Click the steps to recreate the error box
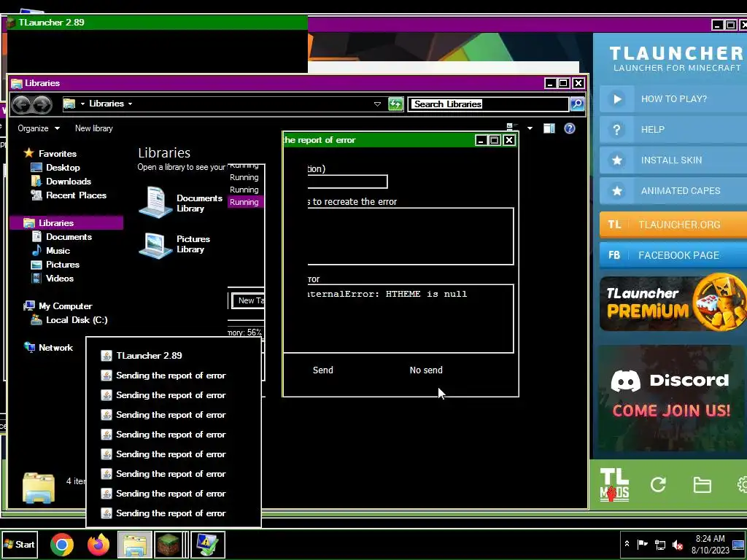The height and width of the screenshot is (560, 747). click(x=411, y=236)
